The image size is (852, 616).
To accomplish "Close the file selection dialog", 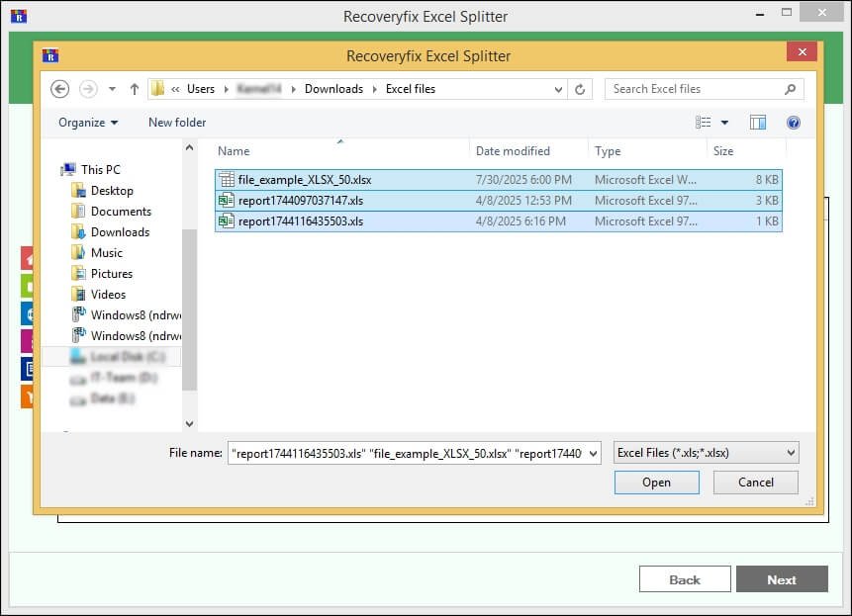I will (802, 52).
